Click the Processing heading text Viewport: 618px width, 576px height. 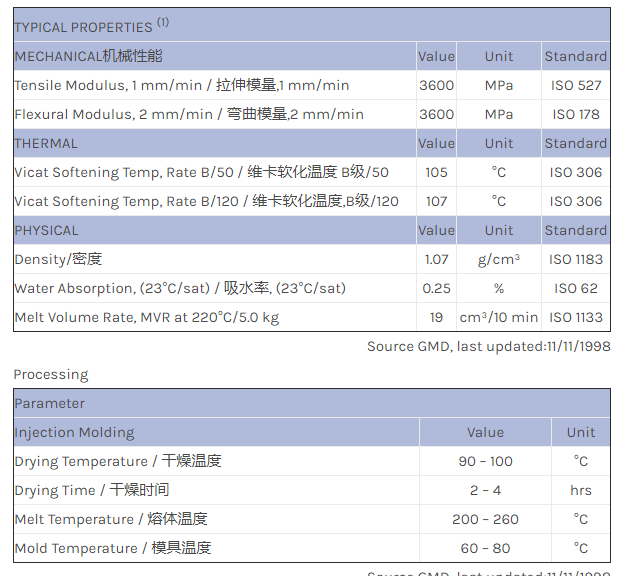click(x=51, y=374)
